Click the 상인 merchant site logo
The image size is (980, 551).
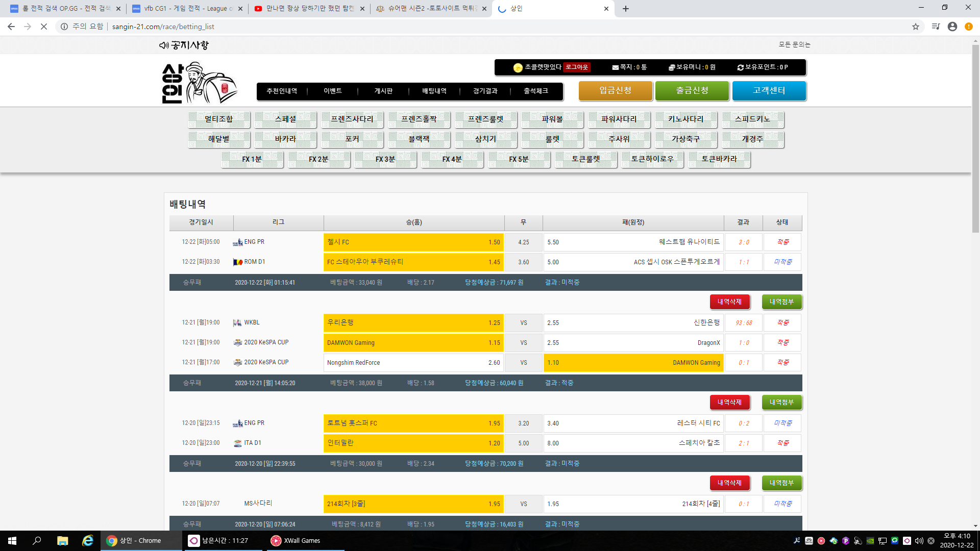[x=199, y=83]
